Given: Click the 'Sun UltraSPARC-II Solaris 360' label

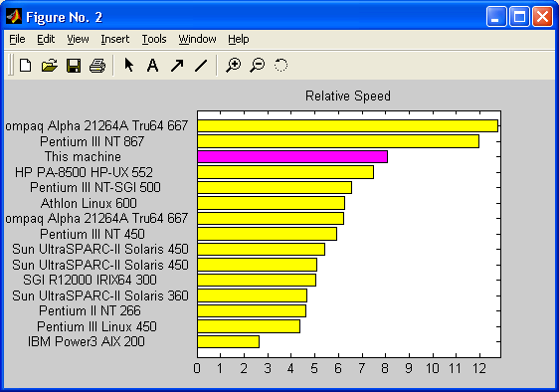Looking at the screenshot, I should [x=100, y=295].
